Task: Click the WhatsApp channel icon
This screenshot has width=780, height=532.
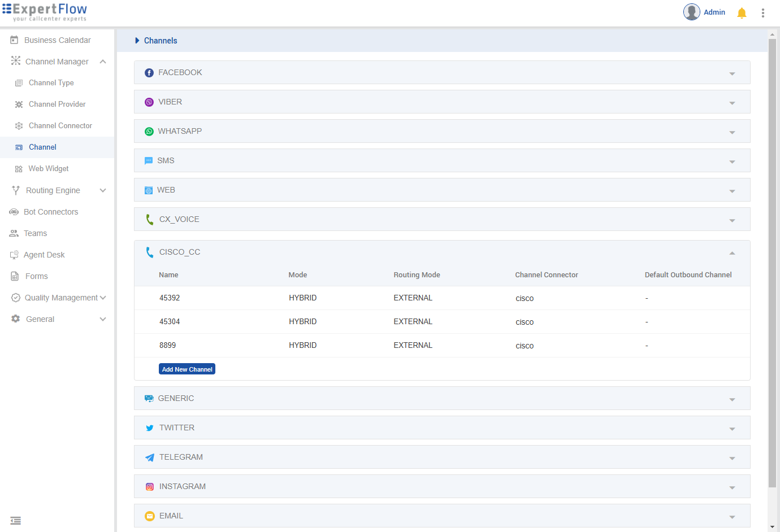Action: (149, 132)
